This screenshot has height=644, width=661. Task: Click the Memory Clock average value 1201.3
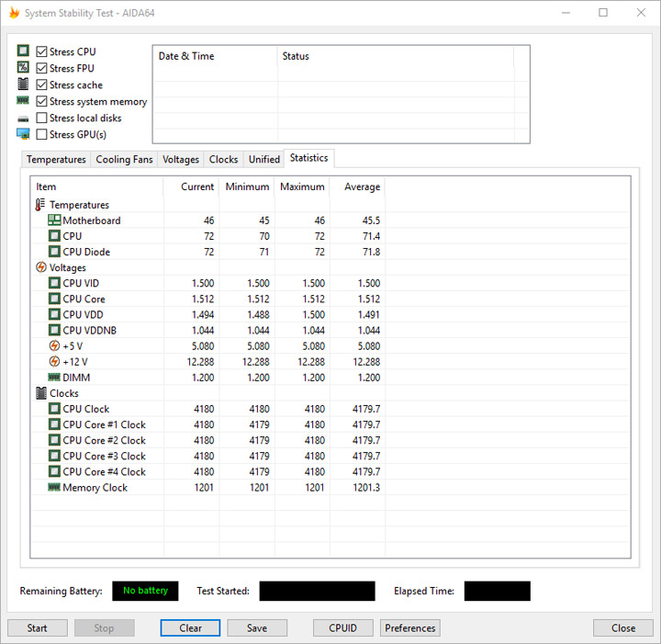coord(366,488)
